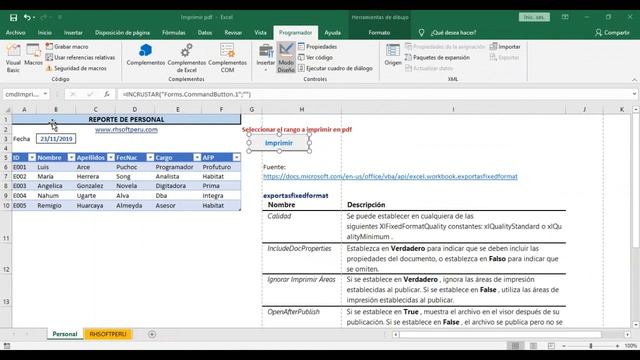The height and width of the screenshot is (360, 640).
Task: Open the Ayuda tab
Action: pyautogui.click(x=332, y=32)
